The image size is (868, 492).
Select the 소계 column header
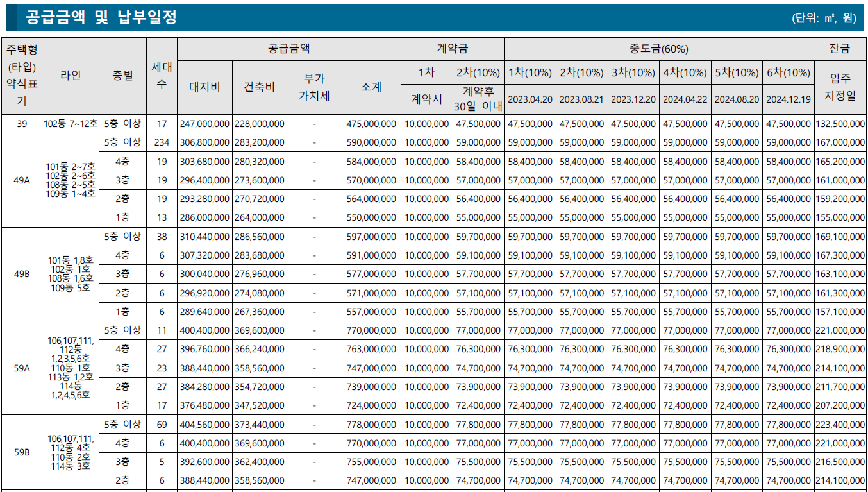pyautogui.click(x=371, y=87)
